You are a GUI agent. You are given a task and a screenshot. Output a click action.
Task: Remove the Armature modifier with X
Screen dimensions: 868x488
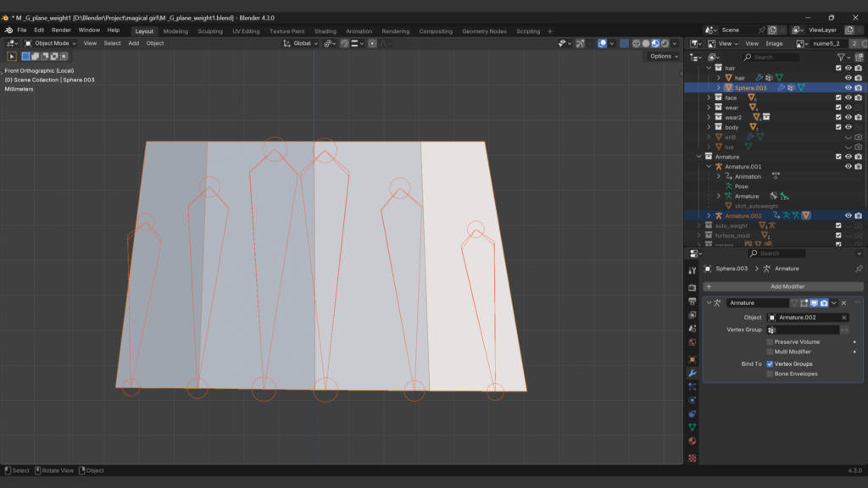(x=843, y=302)
